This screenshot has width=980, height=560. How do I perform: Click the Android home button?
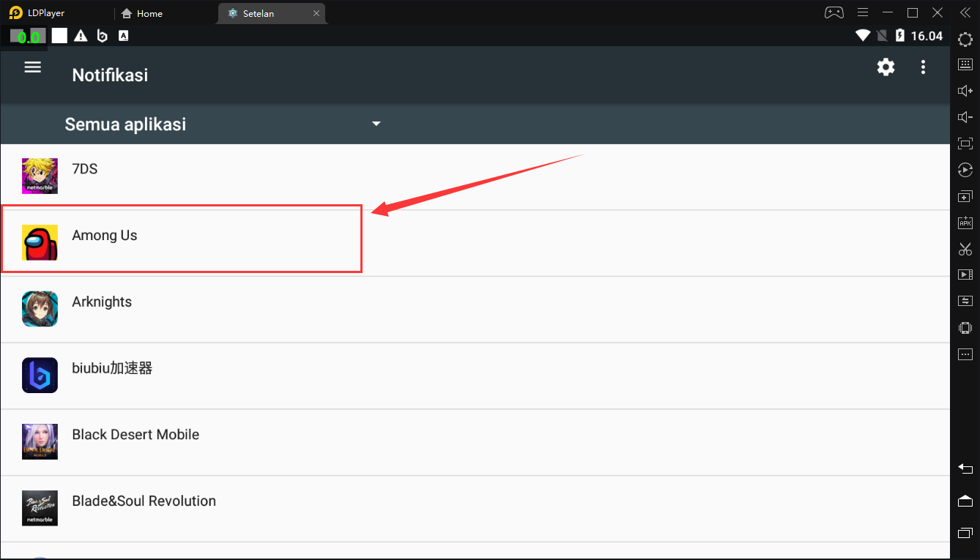965,501
